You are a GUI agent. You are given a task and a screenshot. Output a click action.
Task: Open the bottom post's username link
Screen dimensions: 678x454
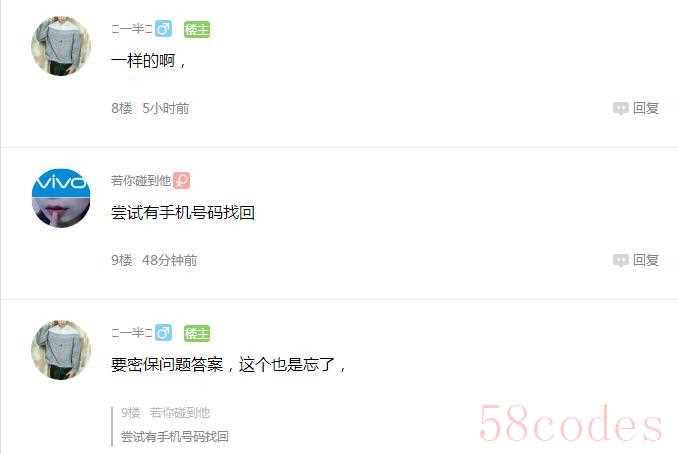pos(132,333)
